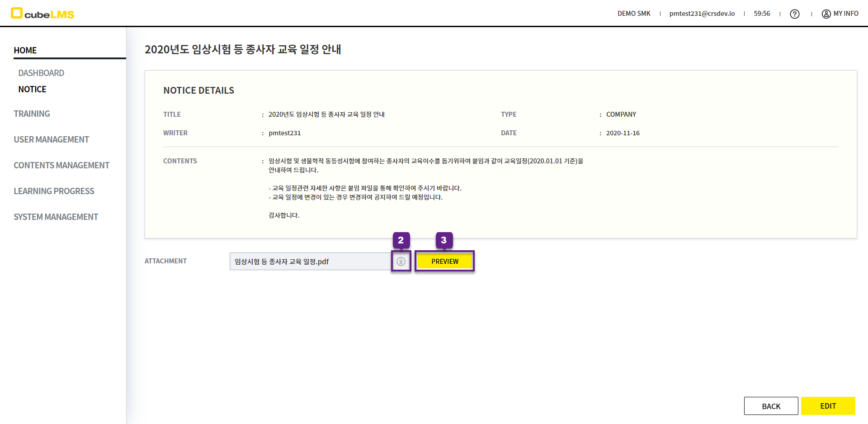Click the attachment filename field
868x424 pixels.
[x=310, y=262]
